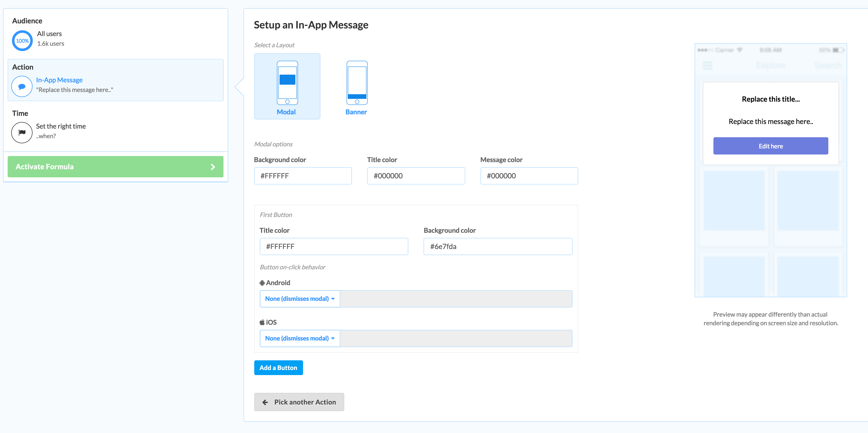Image resolution: width=868 pixels, height=433 pixels.
Task: Open the Audience section All users
Action: click(49, 34)
